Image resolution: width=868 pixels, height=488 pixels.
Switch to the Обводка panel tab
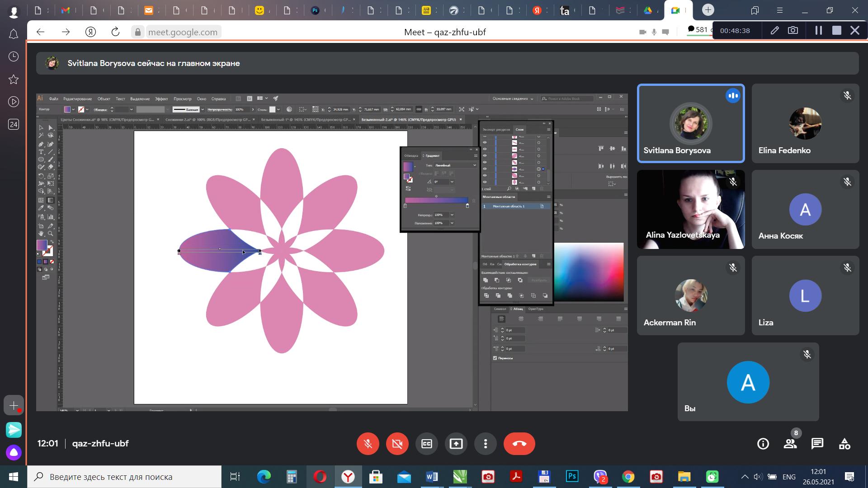tap(411, 155)
